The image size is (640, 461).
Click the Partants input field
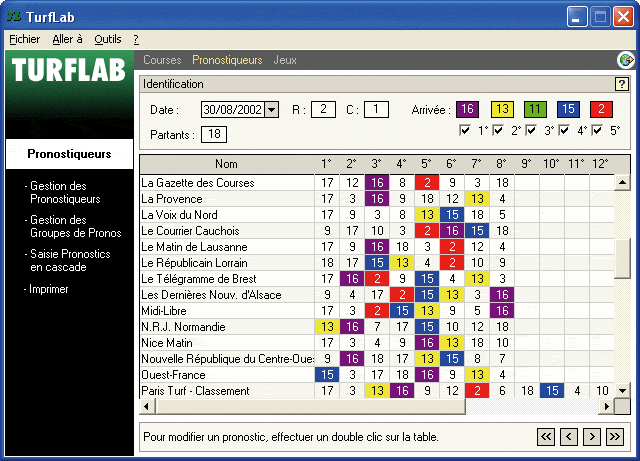click(x=214, y=134)
